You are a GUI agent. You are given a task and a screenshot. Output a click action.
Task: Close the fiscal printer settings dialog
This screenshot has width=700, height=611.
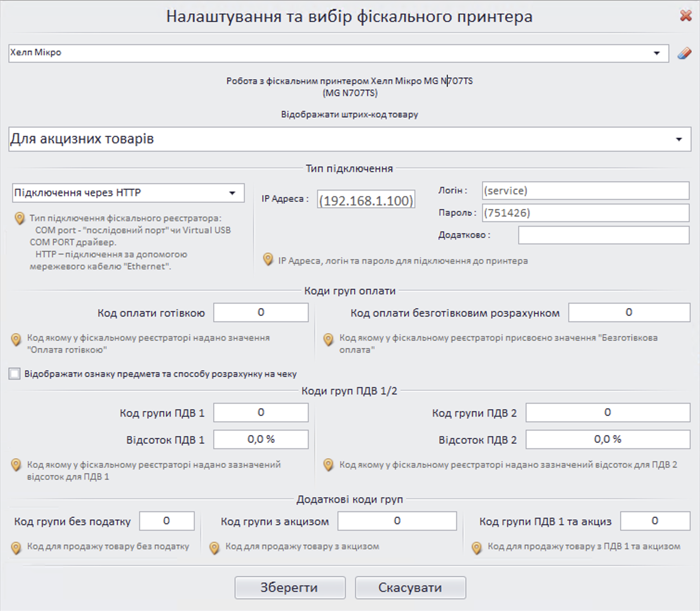(685, 16)
